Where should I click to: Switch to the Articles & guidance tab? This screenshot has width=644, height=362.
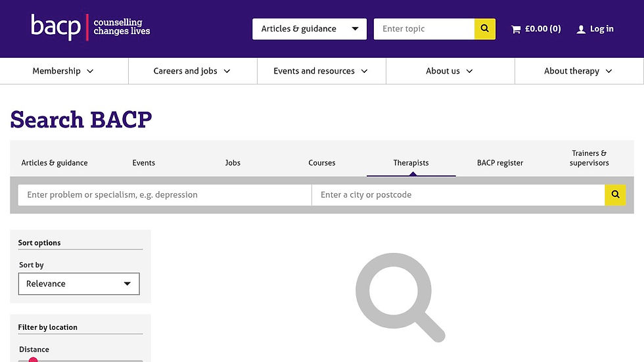click(55, 162)
